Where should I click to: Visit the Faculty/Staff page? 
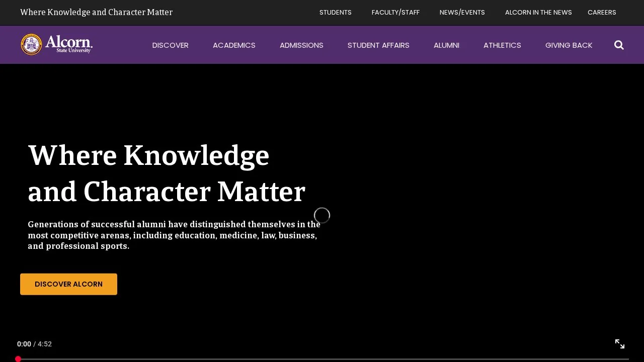tap(395, 13)
